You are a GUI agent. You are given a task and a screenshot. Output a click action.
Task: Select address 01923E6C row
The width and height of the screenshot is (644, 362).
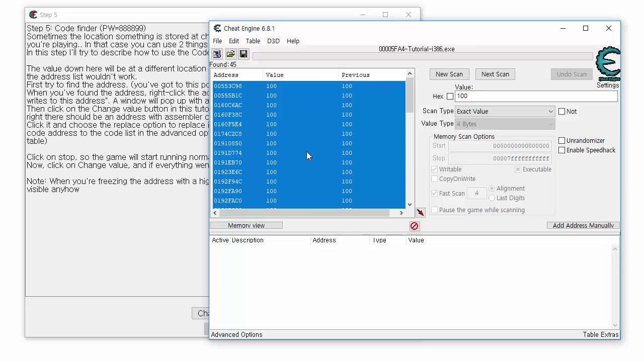tap(308, 172)
